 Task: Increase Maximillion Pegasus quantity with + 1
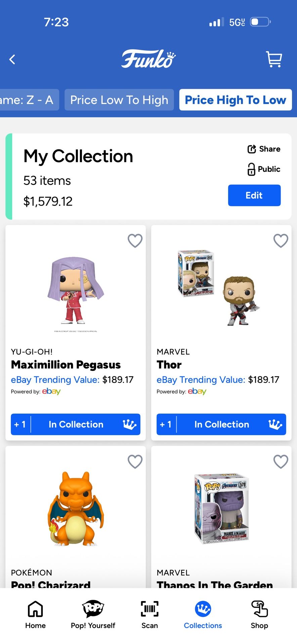point(20,424)
